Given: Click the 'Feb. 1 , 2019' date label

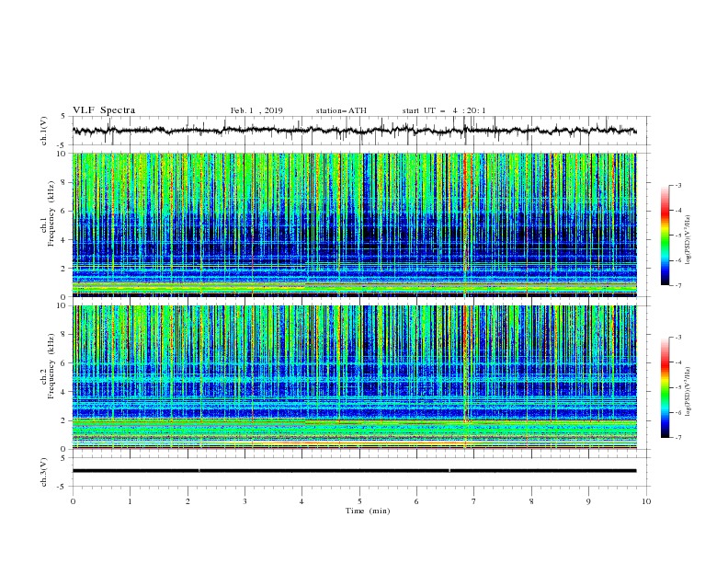Looking at the screenshot, I should 256,110.
